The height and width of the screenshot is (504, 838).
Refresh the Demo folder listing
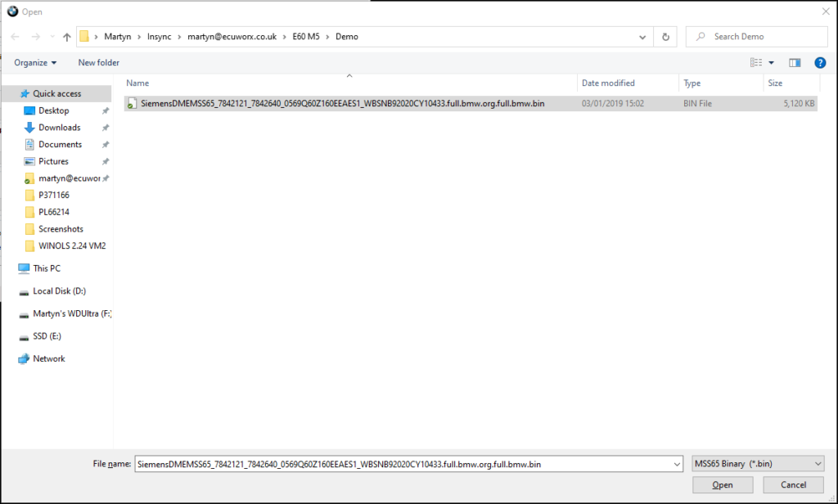[665, 37]
